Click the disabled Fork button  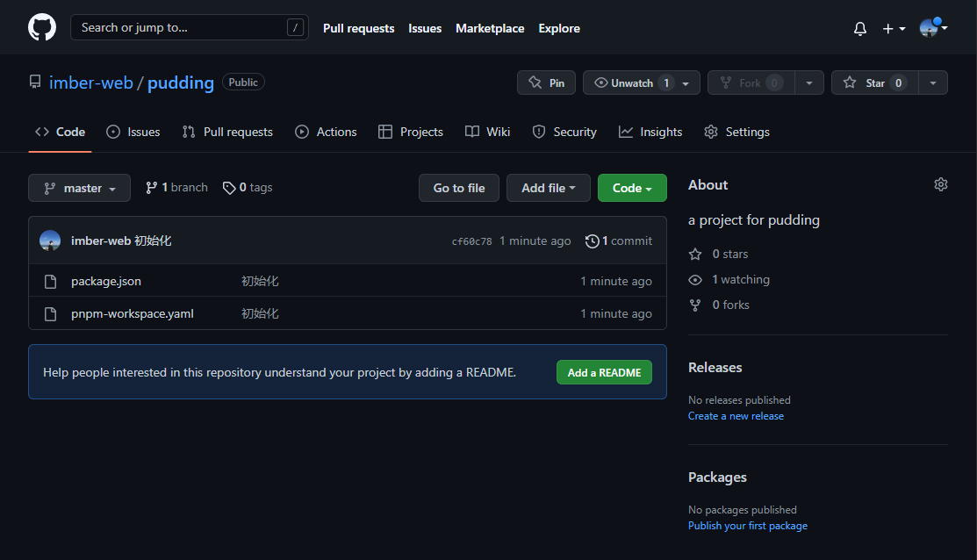tap(751, 83)
